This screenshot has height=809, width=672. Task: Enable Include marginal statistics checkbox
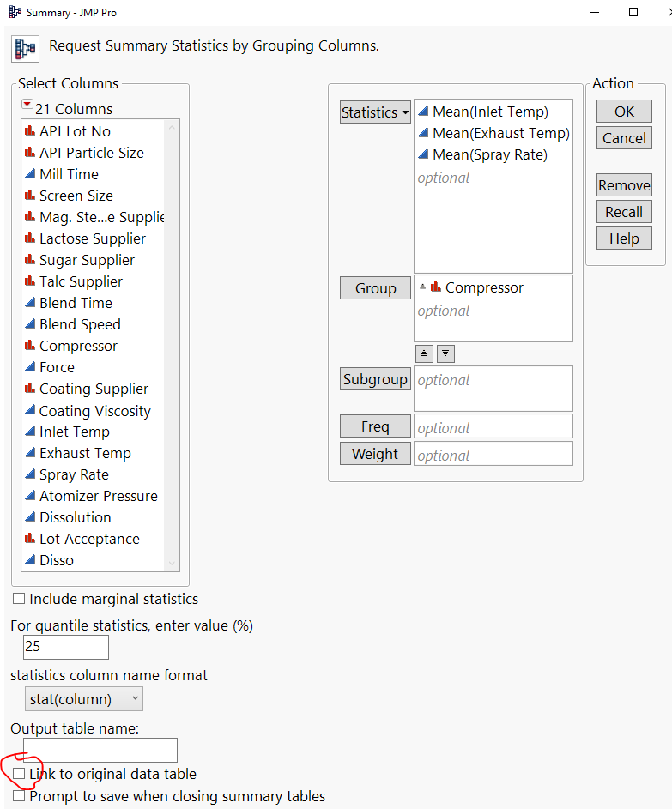tap(19, 599)
